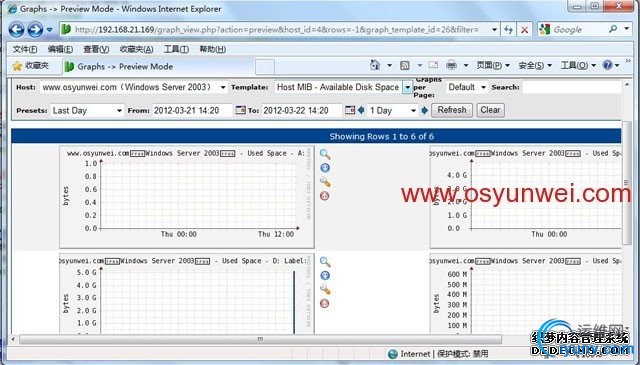
Task: Click red properties icon for D: graph
Action: [x=324, y=303]
